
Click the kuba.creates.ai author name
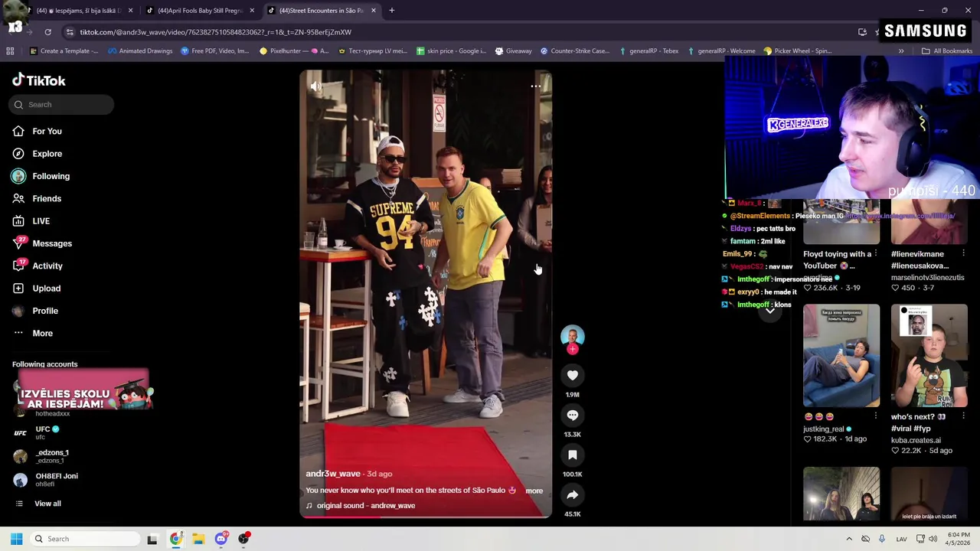[x=916, y=440]
